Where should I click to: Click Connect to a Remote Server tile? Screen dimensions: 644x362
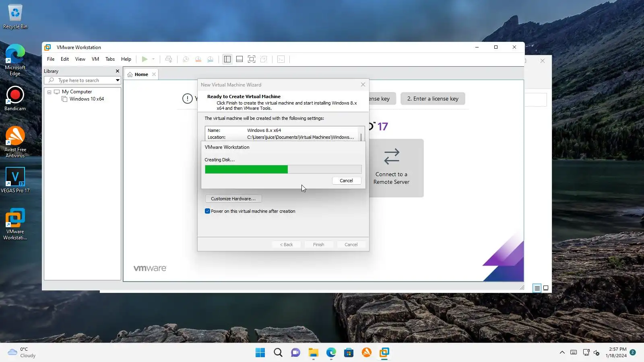(x=391, y=168)
